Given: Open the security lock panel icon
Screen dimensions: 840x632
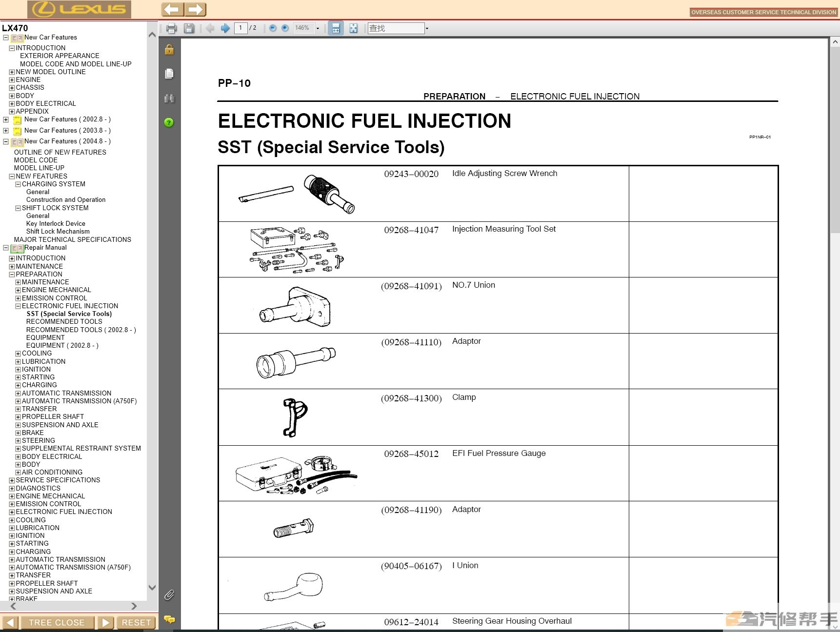Looking at the screenshot, I should point(169,49).
